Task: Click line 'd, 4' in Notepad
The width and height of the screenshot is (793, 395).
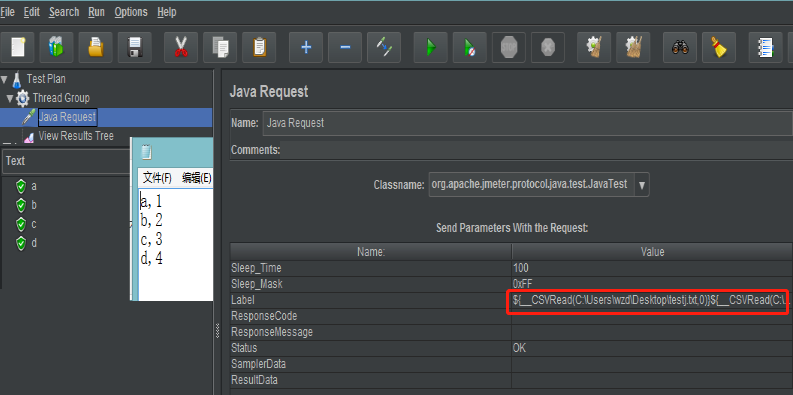Action: click(x=151, y=259)
